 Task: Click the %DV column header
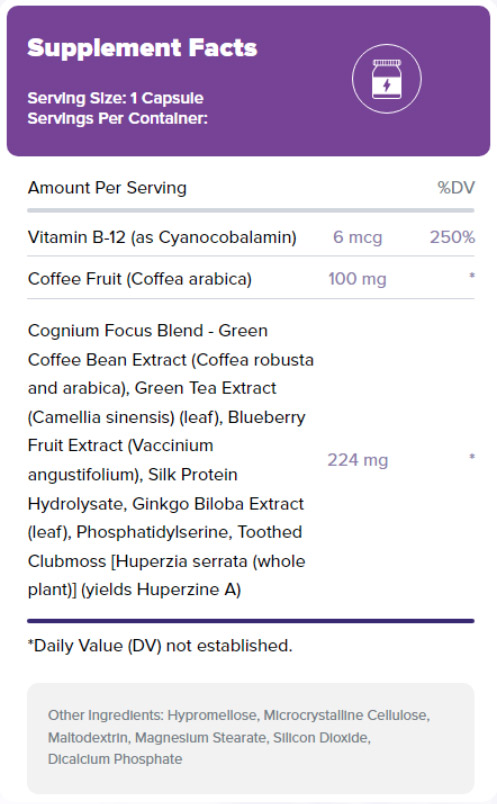(456, 188)
